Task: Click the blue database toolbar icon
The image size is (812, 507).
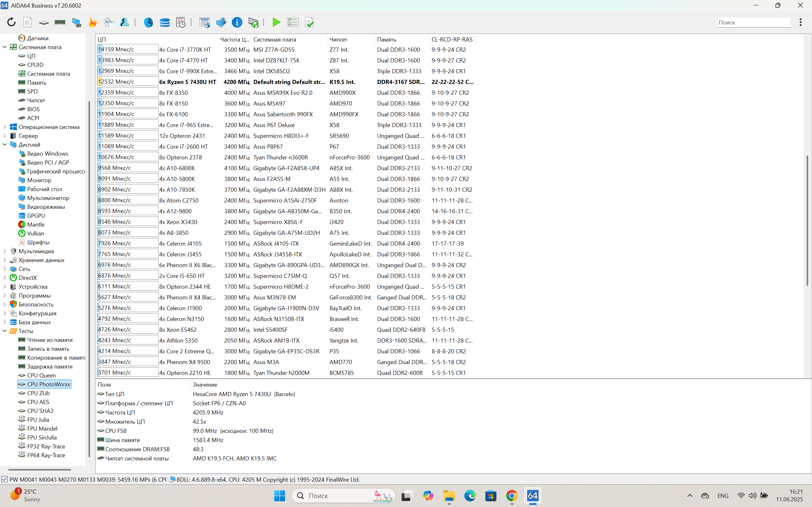Action: tap(164, 22)
